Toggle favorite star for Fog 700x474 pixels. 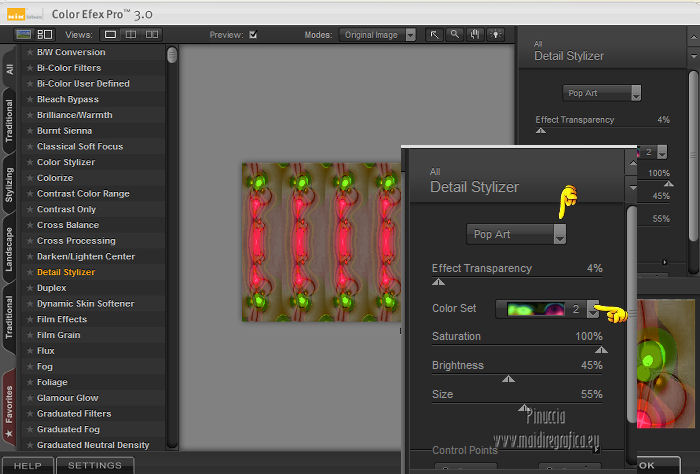click(30, 366)
